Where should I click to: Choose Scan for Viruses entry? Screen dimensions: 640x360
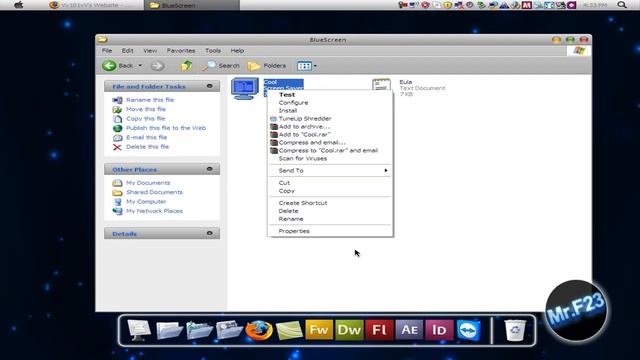coord(330,158)
